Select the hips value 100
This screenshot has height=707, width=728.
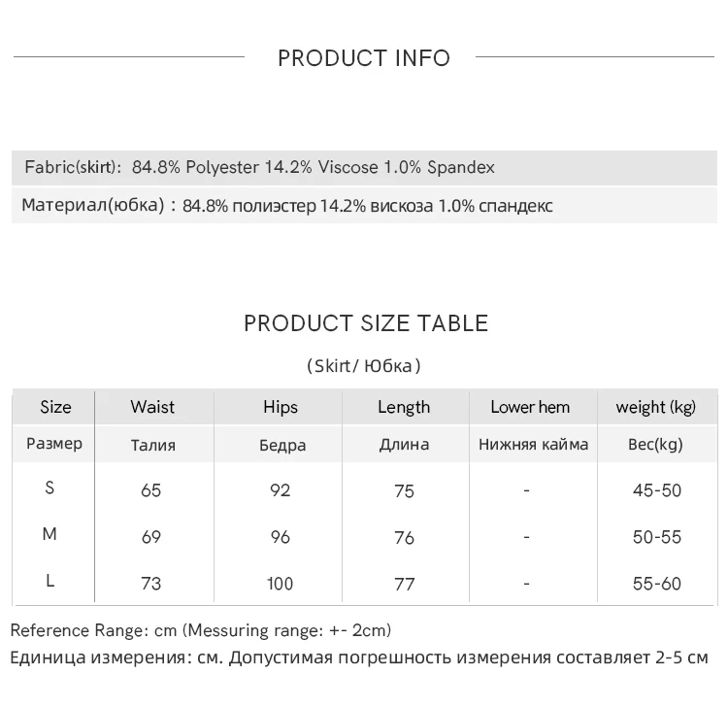(x=281, y=584)
